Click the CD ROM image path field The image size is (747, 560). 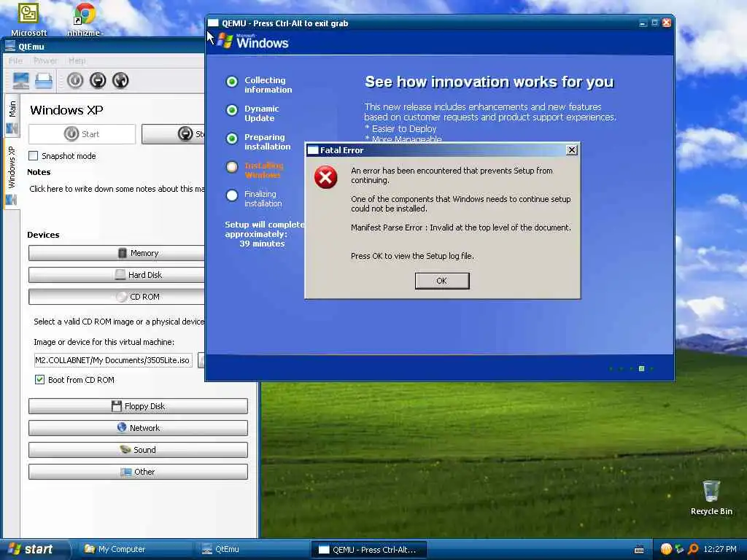coord(113,360)
